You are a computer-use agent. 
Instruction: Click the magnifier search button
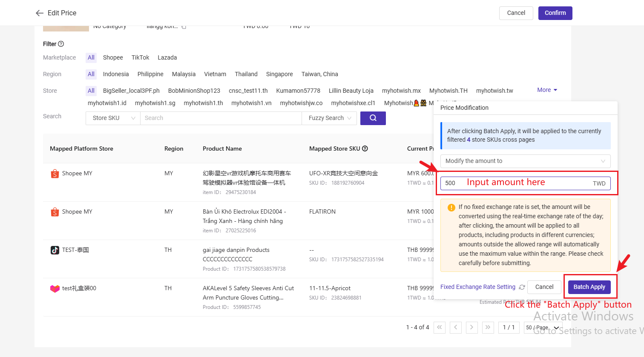(x=373, y=118)
